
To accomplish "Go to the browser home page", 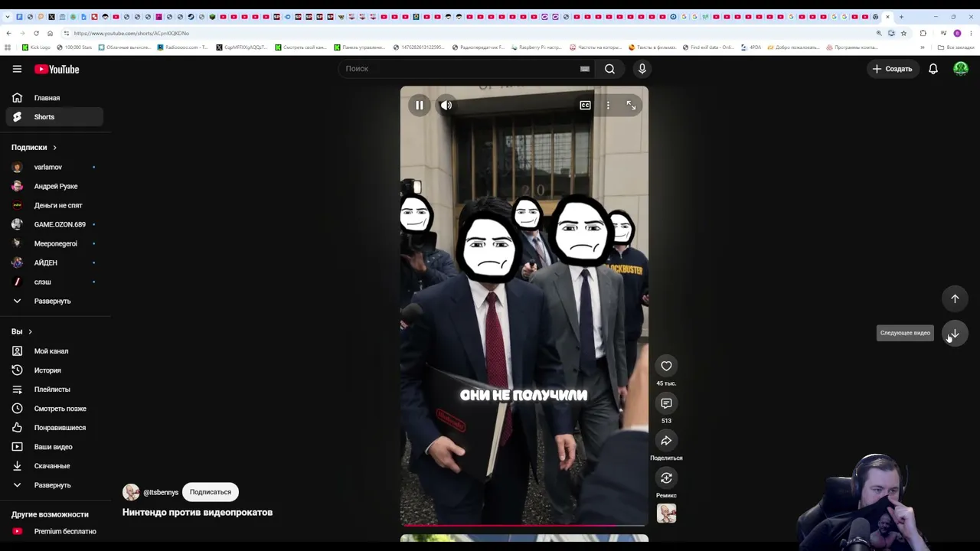I will (x=50, y=33).
